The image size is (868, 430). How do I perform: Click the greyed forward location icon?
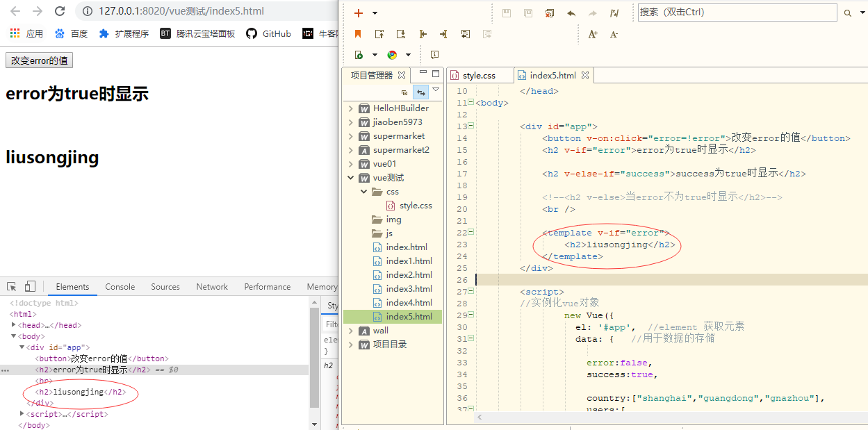tap(487, 34)
